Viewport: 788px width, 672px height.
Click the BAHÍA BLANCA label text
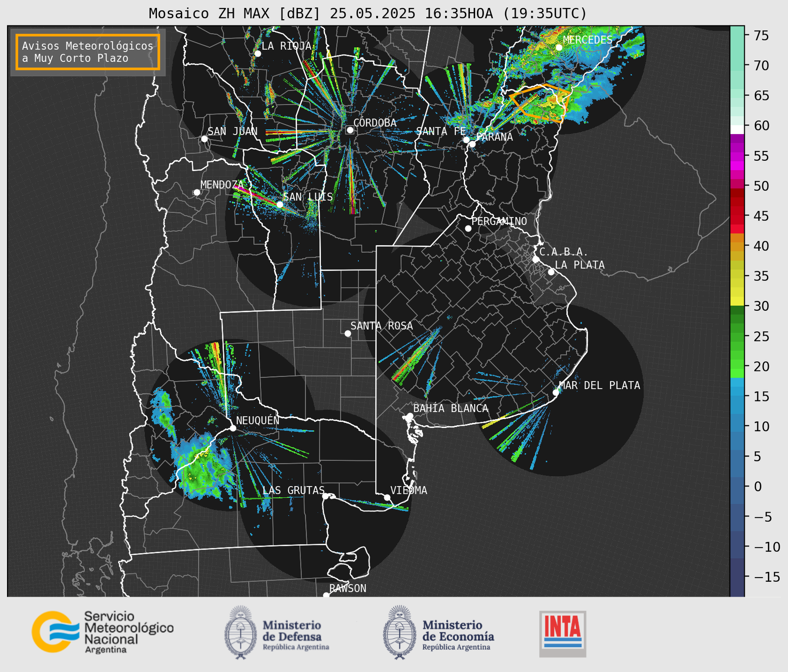[x=451, y=408]
